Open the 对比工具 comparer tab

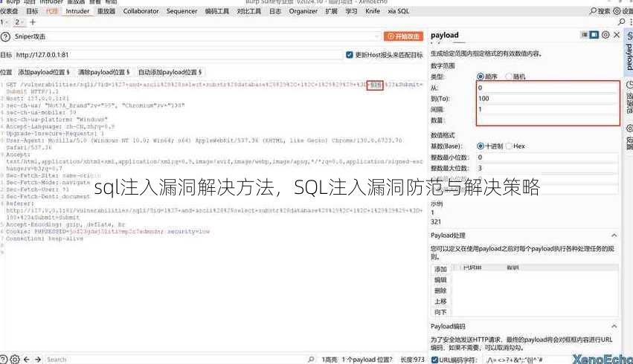pyautogui.click(x=248, y=11)
